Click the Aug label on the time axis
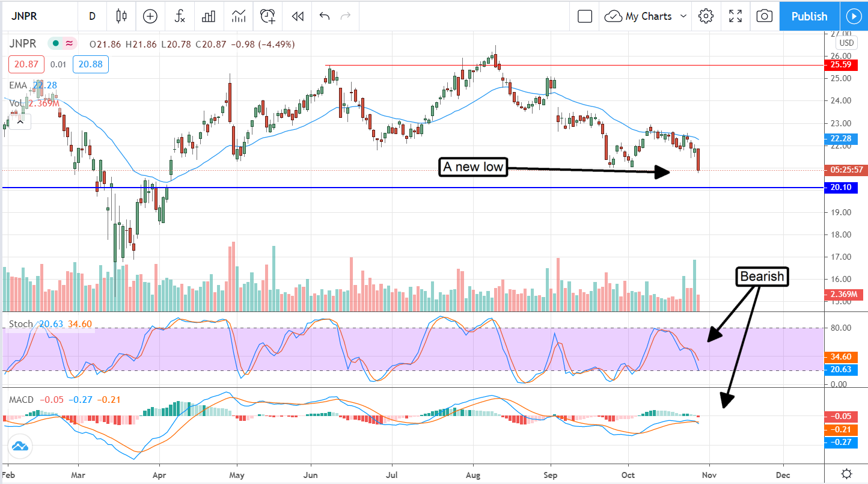The image size is (868, 484). 473,474
